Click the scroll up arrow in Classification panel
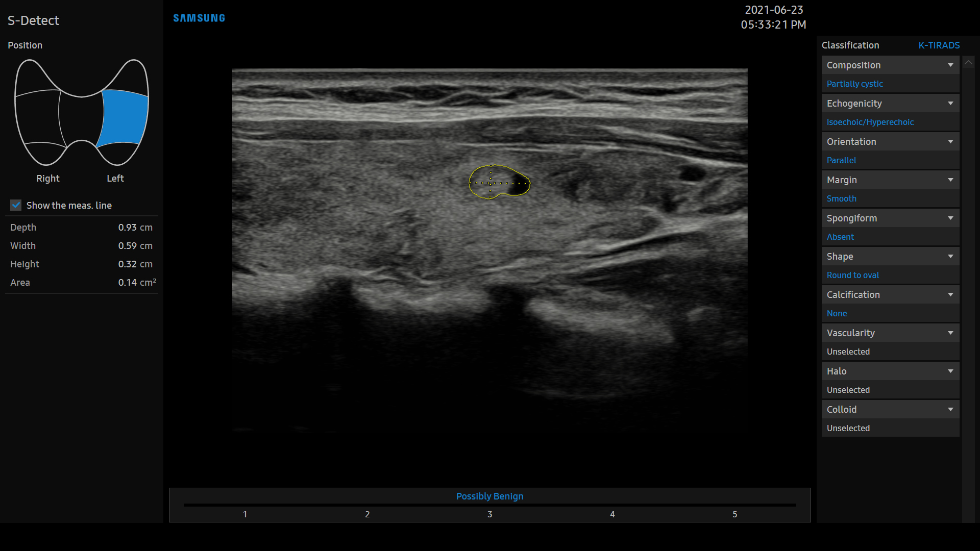 click(x=968, y=62)
